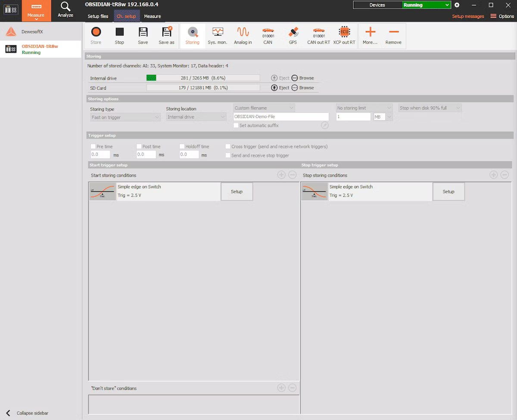Click the Stop toolbar button
This screenshot has width=517, height=420.
tap(119, 36)
